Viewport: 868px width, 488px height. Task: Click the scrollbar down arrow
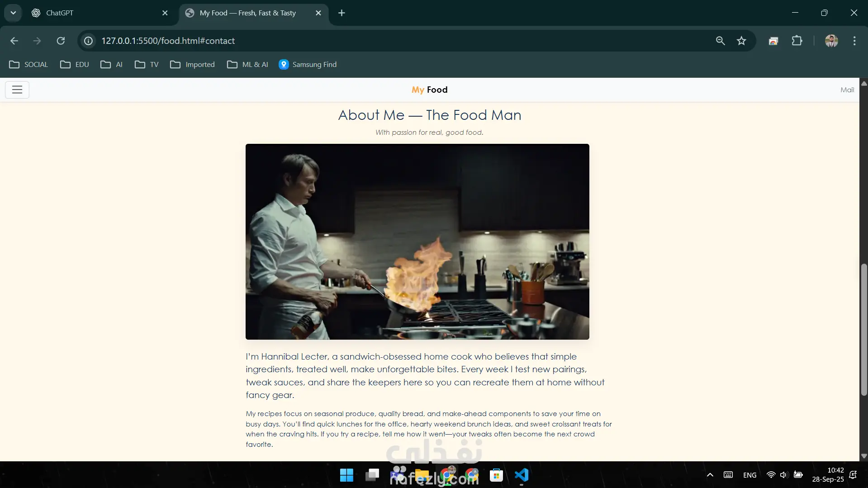pos(864,456)
